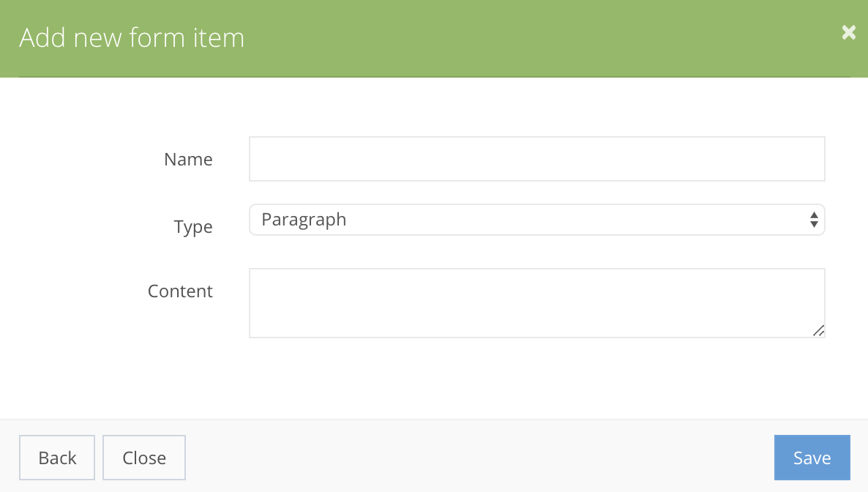Click into the Name input field
Image resolution: width=868 pixels, height=492 pixels.
pyautogui.click(x=537, y=158)
